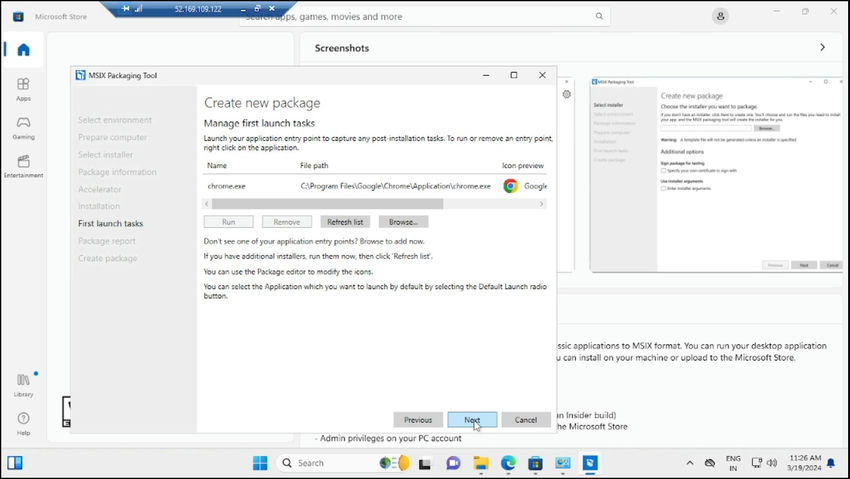Open Help in Microsoft Store sidebar
The height and width of the screenshot is (479, 850).
[23, 424]
